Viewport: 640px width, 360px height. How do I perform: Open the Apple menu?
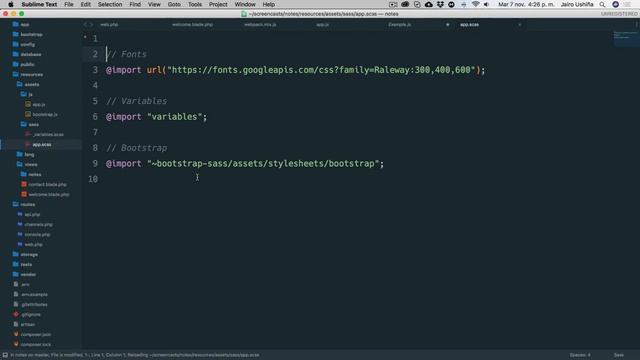point(11,4)
